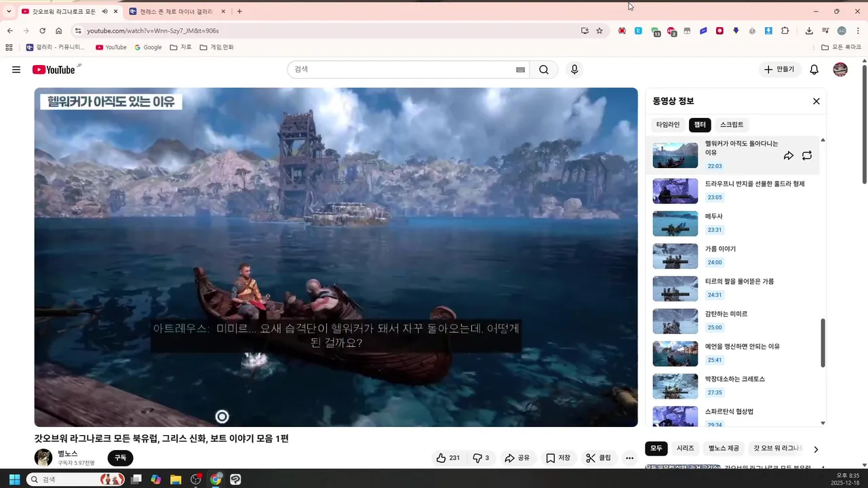Viewport: 868px width, 488px height.
Task: Click the video player area
Action: tap(336, 257)
